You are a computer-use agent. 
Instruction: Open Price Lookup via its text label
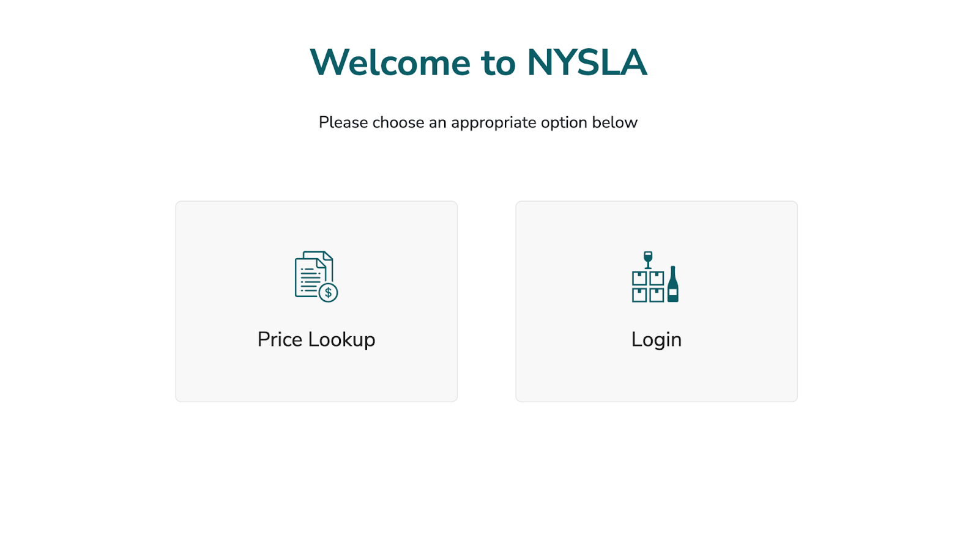pyautogui.click(x=316, y=339)
